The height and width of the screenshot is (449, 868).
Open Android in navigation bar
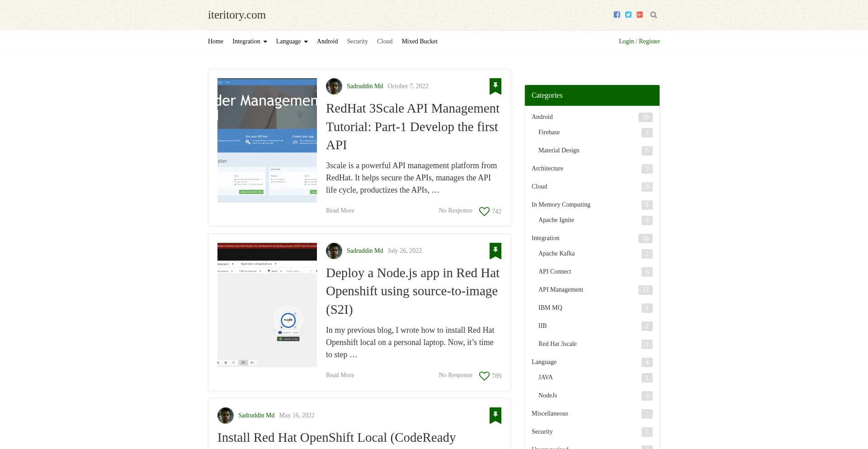(327, 41)
